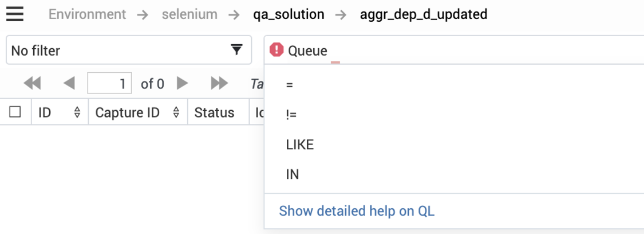Click the page number input field

click(110, 84)
